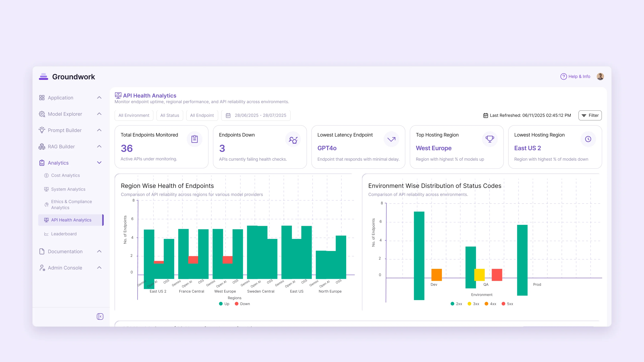Expand the Admin Console chevron
Screen dimensions: 644x362
click(99, 267)
